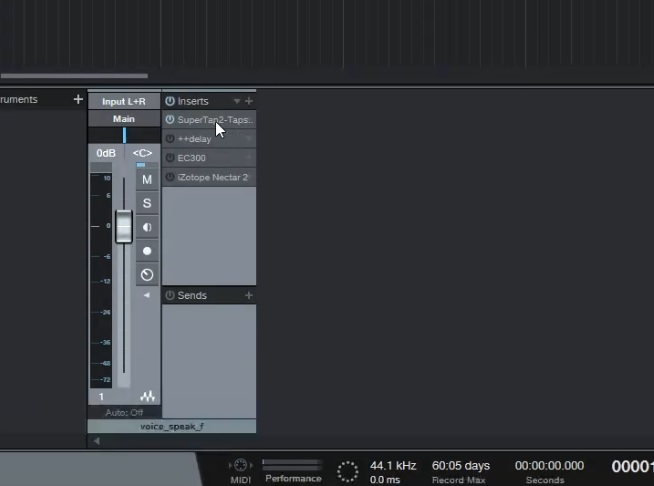Open the MIDI monitor icon
Screen dimensions: 654x486
click(x=240, y=465)
